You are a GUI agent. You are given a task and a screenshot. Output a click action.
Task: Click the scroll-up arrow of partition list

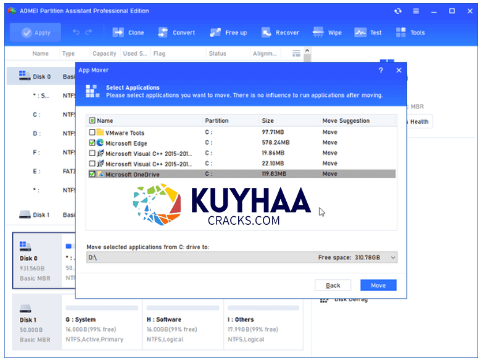[307, 51]
